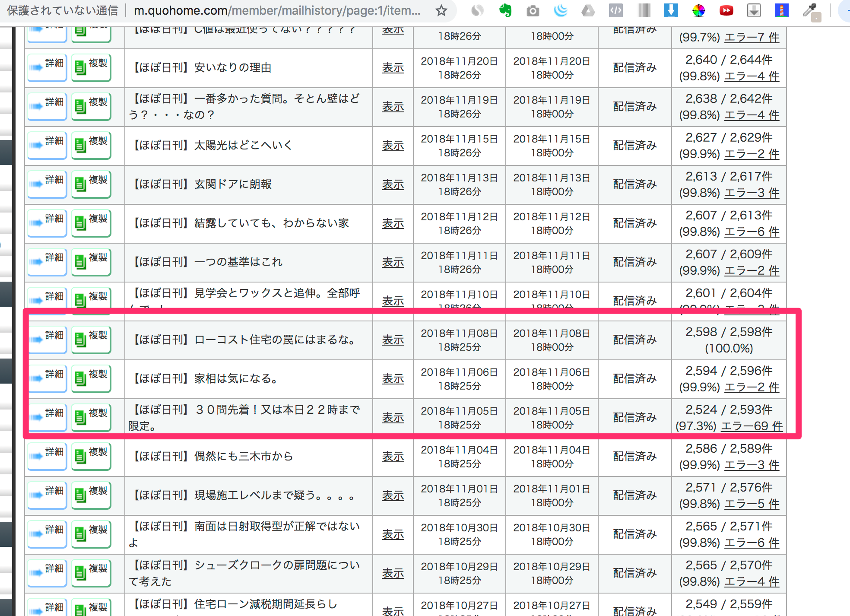
Task: Click the color wheel extension icon
Action: pos(698,10)
